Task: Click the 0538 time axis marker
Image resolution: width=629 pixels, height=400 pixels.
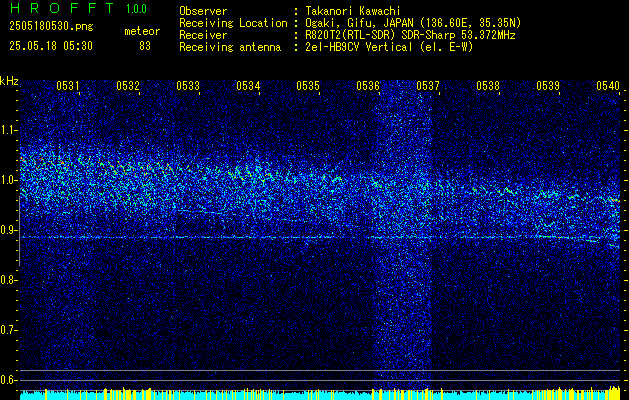Action: [488, 85]
